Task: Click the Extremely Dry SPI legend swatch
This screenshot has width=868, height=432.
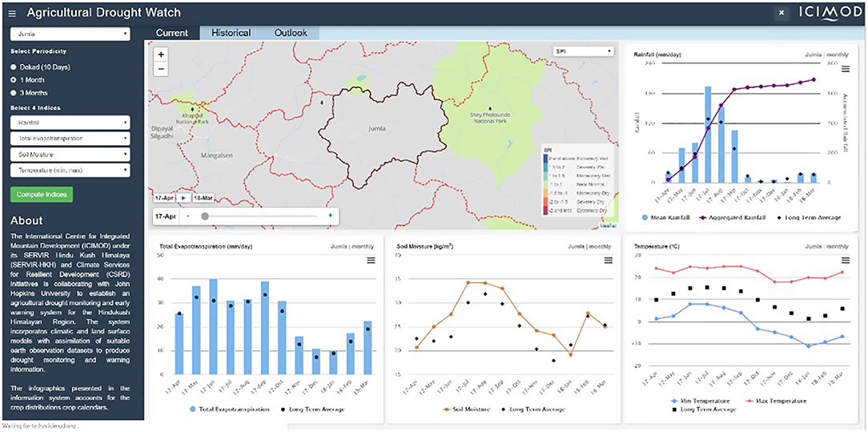Action: 545,211
